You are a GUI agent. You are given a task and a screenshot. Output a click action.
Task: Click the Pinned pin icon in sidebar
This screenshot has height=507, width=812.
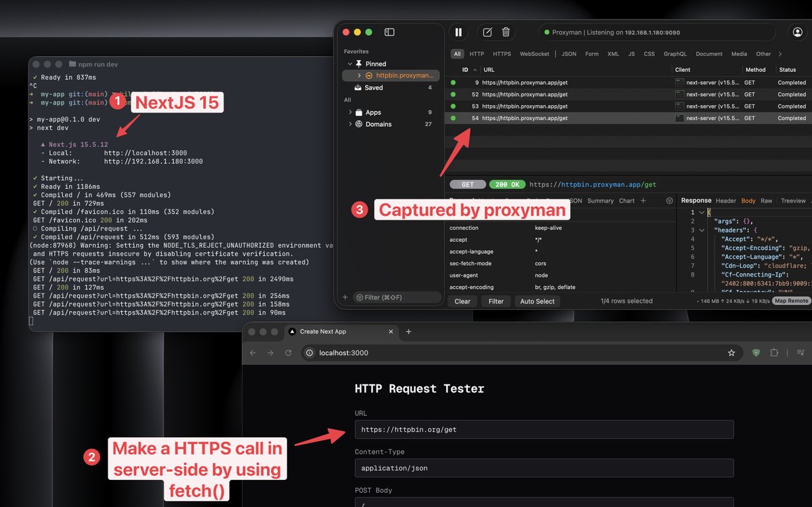coord(358,64)
